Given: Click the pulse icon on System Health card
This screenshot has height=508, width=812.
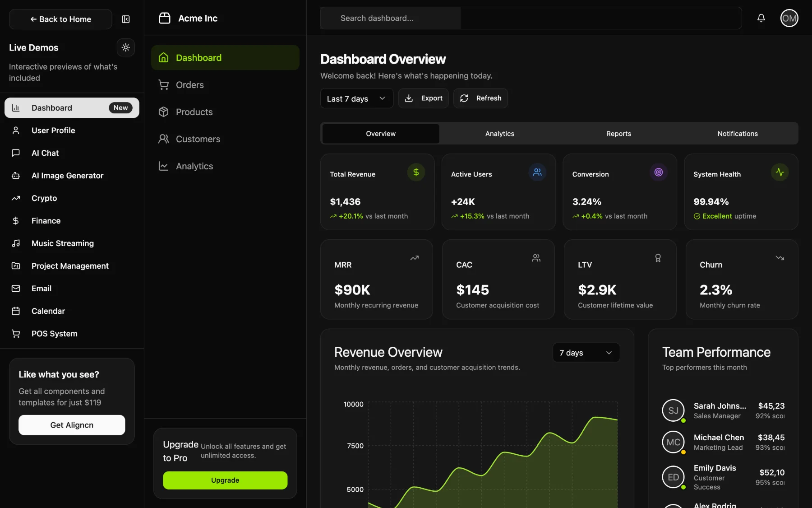Looking at the screenshot, I should [x=780, y=172].
